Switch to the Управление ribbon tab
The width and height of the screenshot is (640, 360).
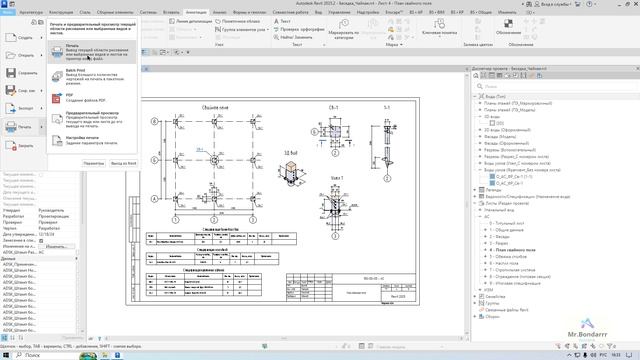(x=339, y=12)
